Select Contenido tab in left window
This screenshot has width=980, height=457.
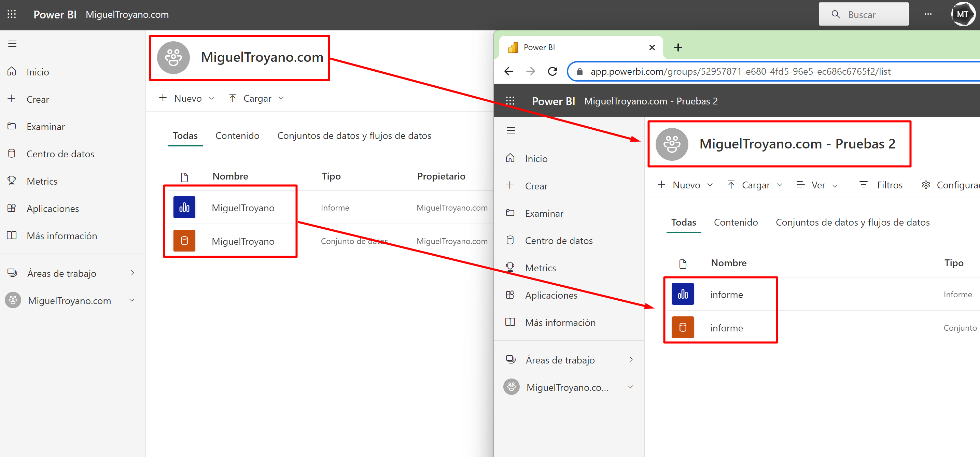point(237,136)
